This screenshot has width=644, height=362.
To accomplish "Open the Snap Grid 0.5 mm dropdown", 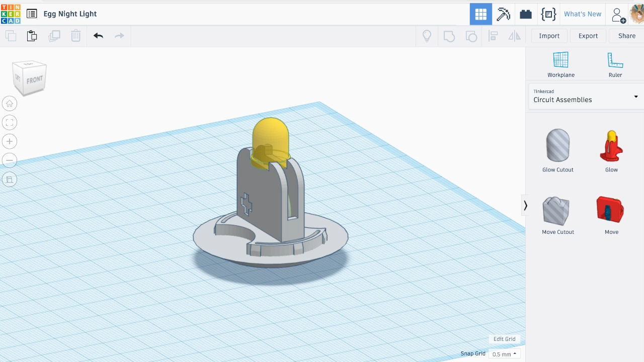I will point(504,354).
